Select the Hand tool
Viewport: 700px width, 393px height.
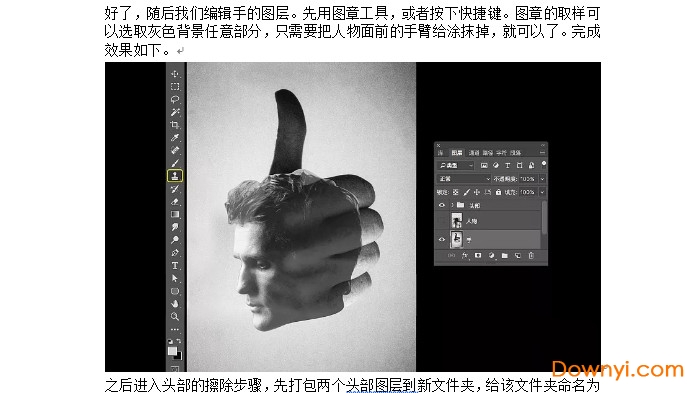pyautogui.click(x=175, y=304)
